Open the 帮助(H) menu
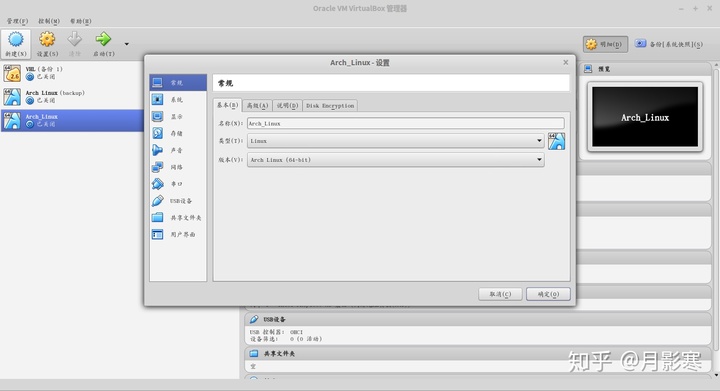Viewport: 720px width, 391px height. (x=81, y=21)
